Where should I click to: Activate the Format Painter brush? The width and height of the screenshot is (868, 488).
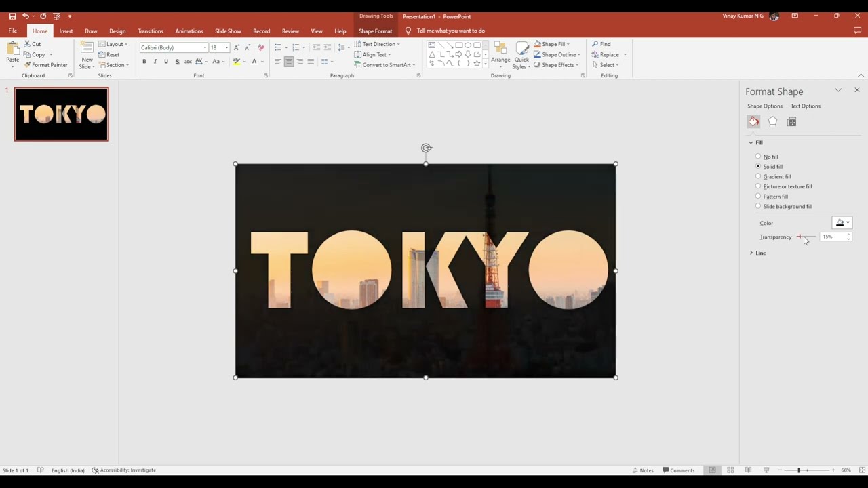click(x=45, y=65)
